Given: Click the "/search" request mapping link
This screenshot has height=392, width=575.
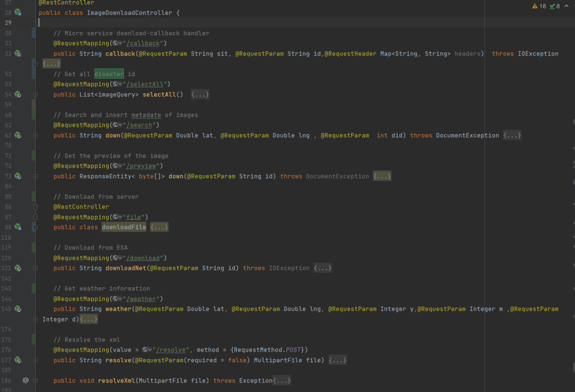Looking at the screenshot, I should (x=141, y=125).
